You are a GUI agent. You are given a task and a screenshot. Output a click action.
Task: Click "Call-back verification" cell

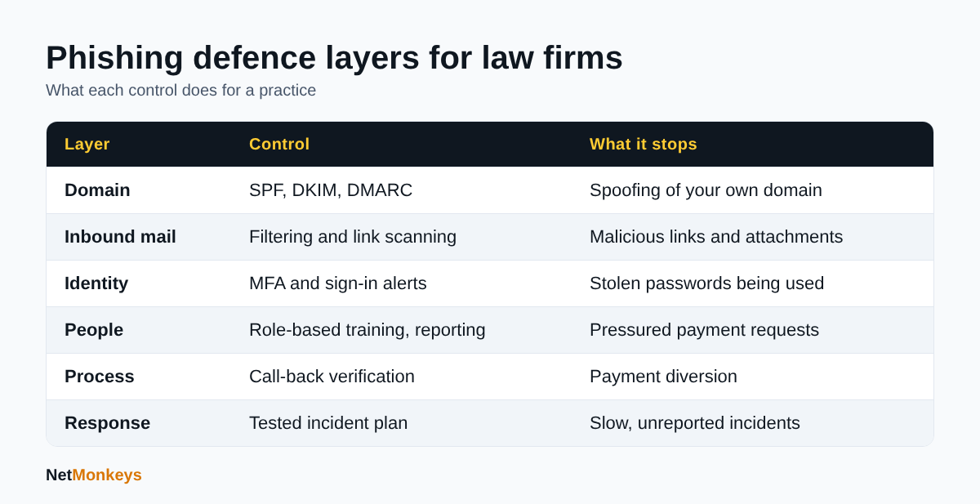332,377
